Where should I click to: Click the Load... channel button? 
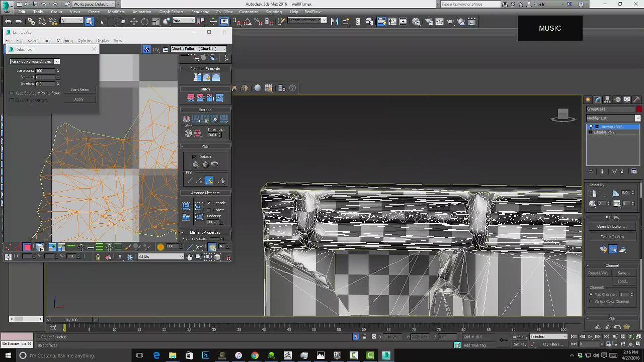point(623,281)
